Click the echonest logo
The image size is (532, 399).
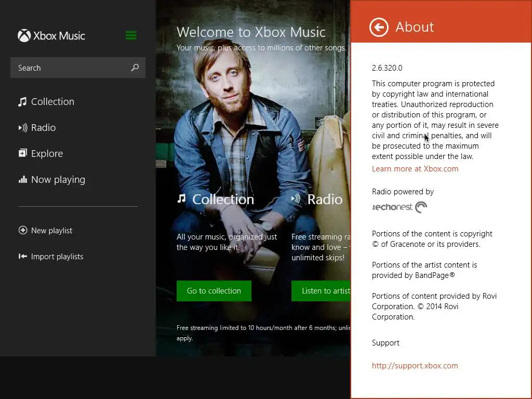pyautogui.click(x=400, y=207)
